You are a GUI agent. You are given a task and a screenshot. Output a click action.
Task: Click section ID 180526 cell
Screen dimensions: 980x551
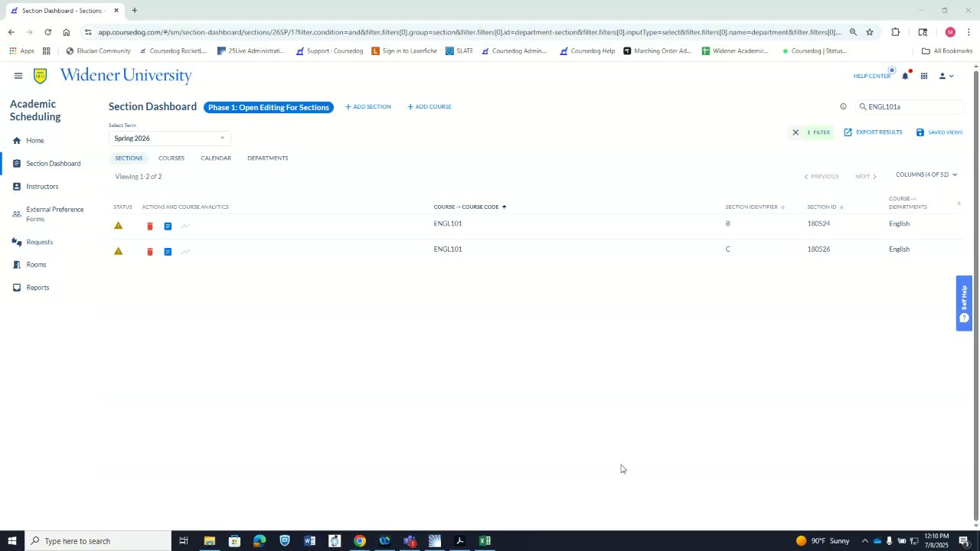818,249
